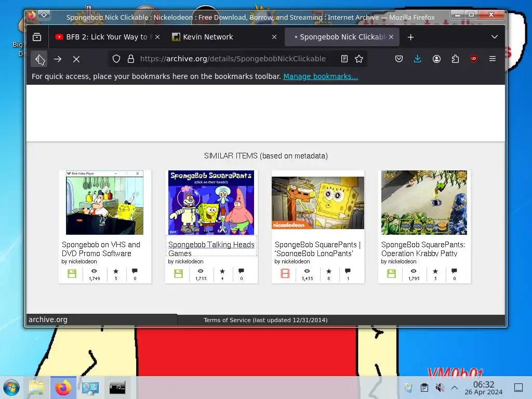
Task: Click the SpongeBob LongPants video thumbnail
Action: 317,203
